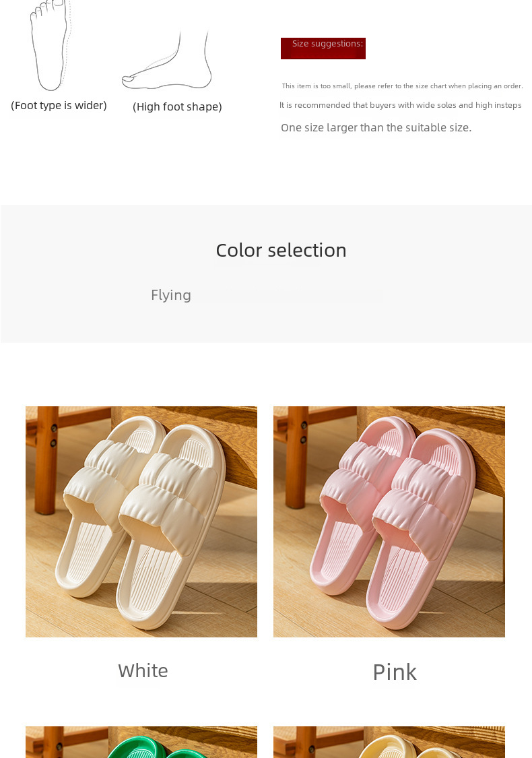Click the wide soles recommendation text
Image resolution: width=532 pixels, height=758 pixels.
click(401, 105)
